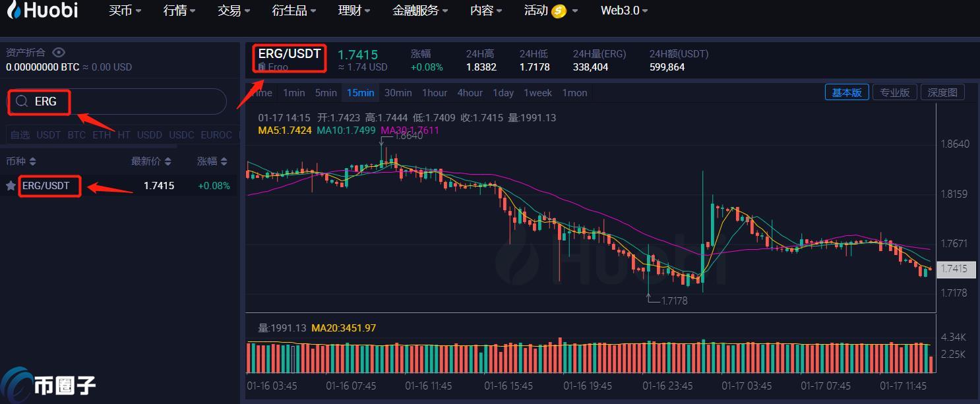This screenshot has height=404, width=980.
Task: Expand the 买币 dropdown menu
Action: pos(125,11)
